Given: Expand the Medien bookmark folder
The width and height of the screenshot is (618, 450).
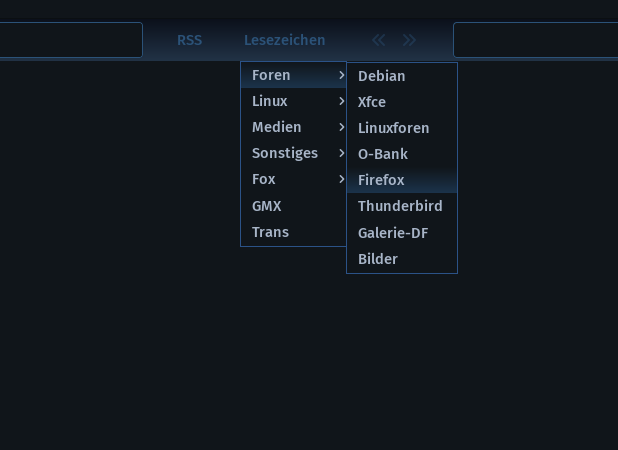Looking at the screenshot, I should coord(293,127).
